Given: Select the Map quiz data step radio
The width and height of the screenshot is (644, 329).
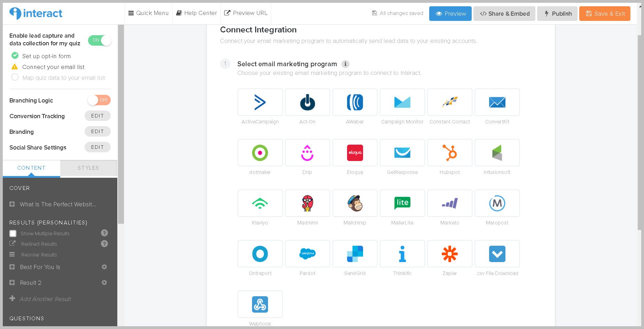Looking at the screenshot, I should point(15,77).
